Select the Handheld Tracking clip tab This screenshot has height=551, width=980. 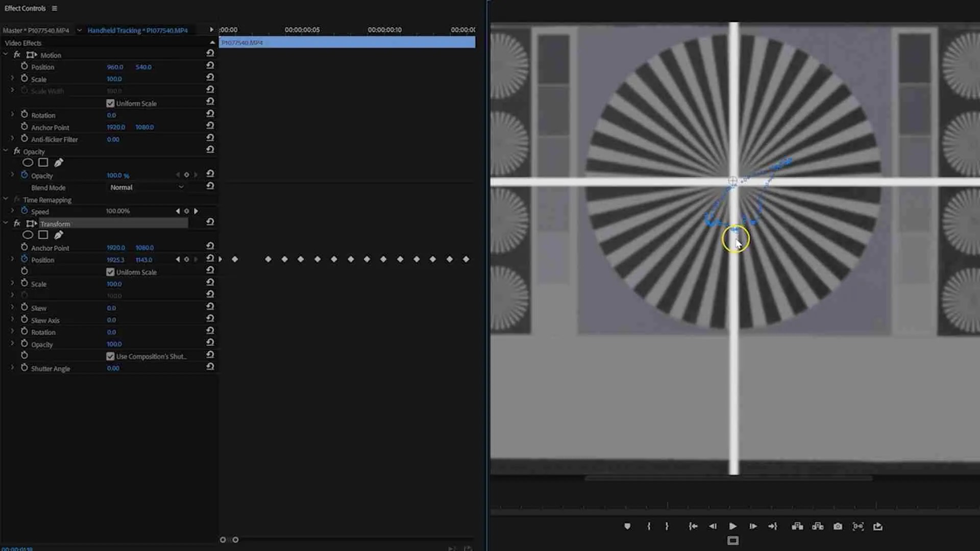[x=137, y=30]
